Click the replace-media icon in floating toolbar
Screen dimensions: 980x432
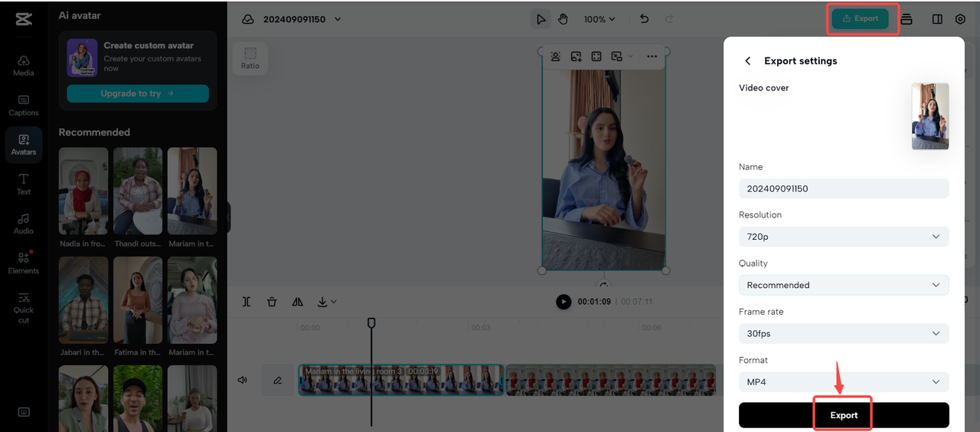[x=617, y=56]
